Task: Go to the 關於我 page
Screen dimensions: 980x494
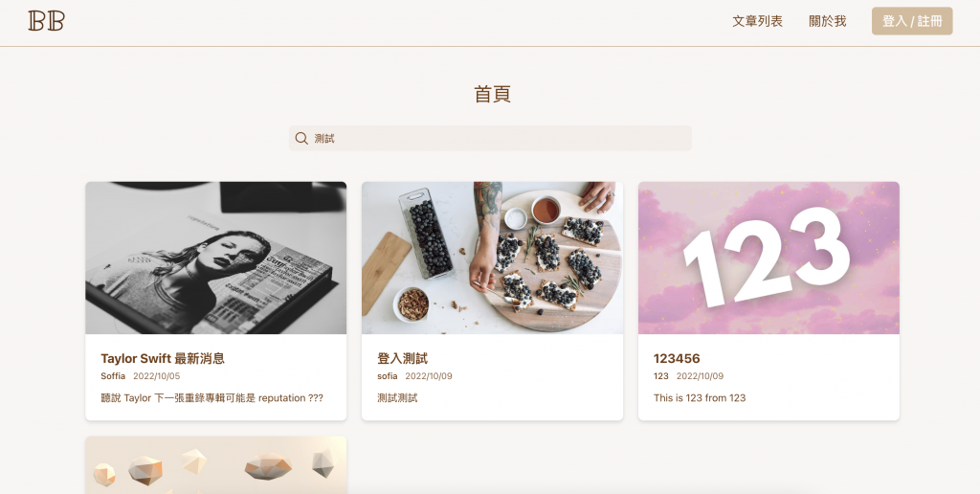Action: [x=828, y=21]
